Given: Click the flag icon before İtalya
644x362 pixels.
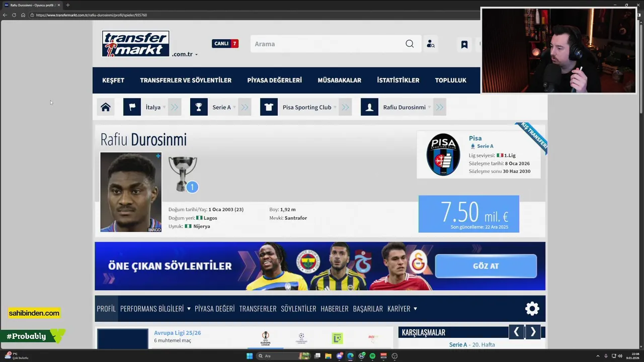Looking at the screenshot, I should click(x=132, y=107).
